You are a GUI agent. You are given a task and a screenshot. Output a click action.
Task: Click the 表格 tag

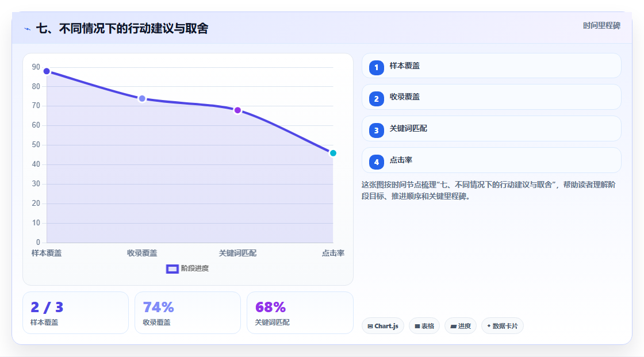click(x=424, y=326)
